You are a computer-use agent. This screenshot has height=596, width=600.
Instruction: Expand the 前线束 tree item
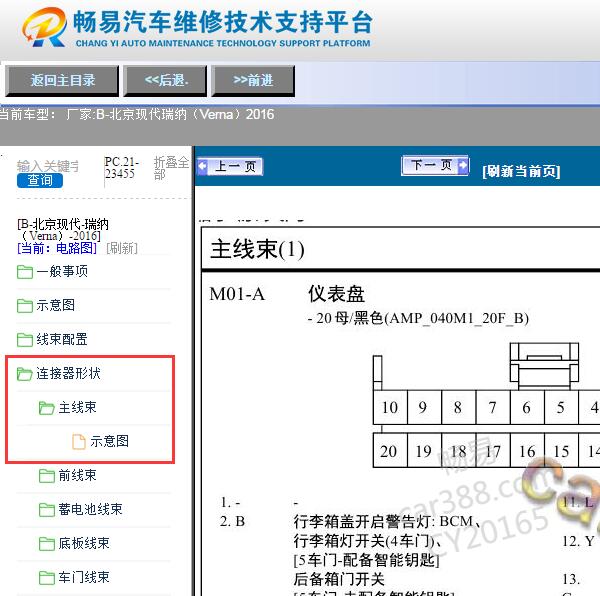77,475
